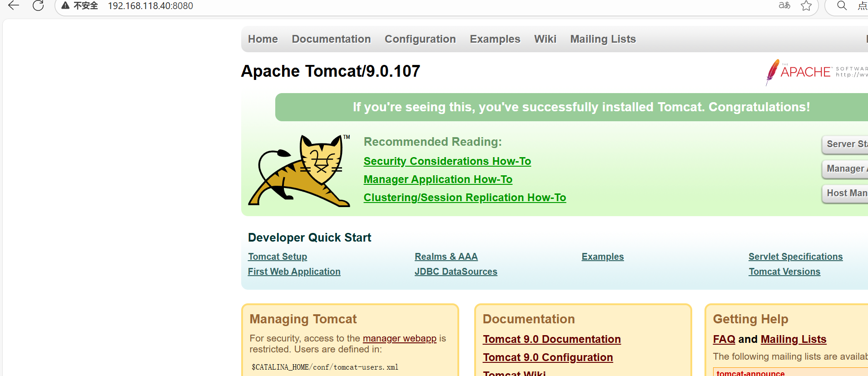Viewport: 868px width, 376px height.
Task: Click the Documentation box heading
Action: point(529,319)
